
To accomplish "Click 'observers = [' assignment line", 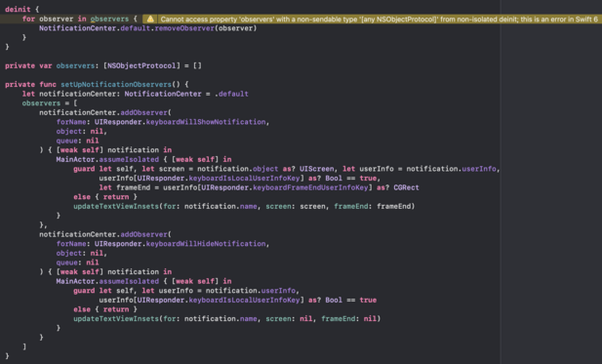I will [50, 103].
